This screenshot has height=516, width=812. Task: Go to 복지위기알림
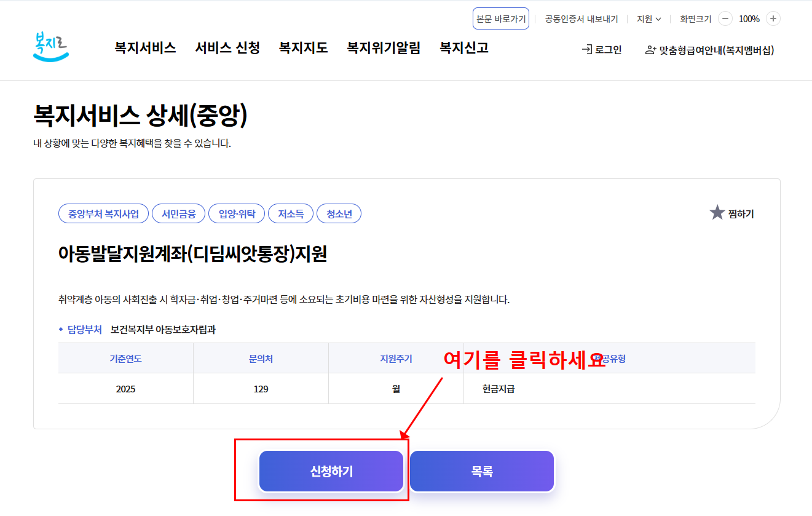coord(384,47)
